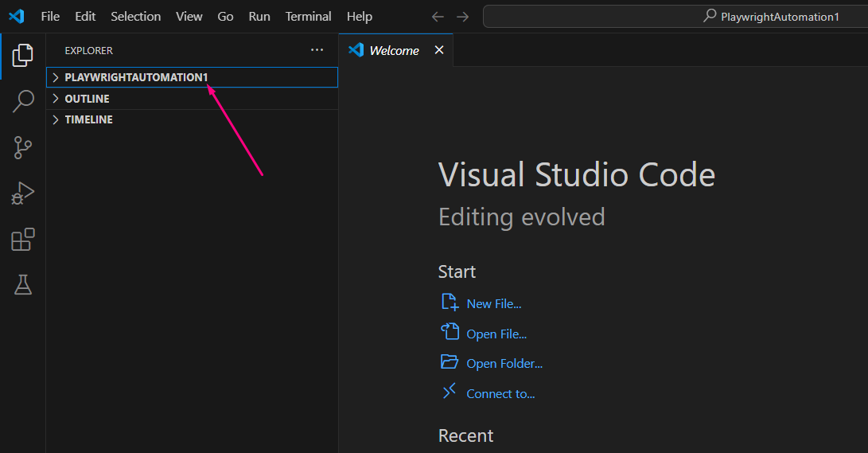Image resolution: width=868 pixels, height=453 pixels.
Task: Click the EXPLORER panel title
Action: pyautogui.click(x=88, y=50)
